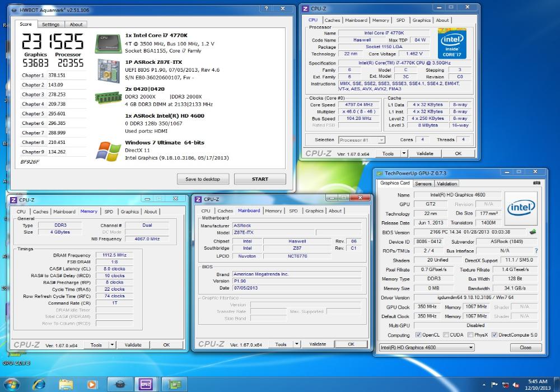560x392 pixels.
Task: Click Validate in CPU-Z Memory window
Action: [x=133, y=345]
